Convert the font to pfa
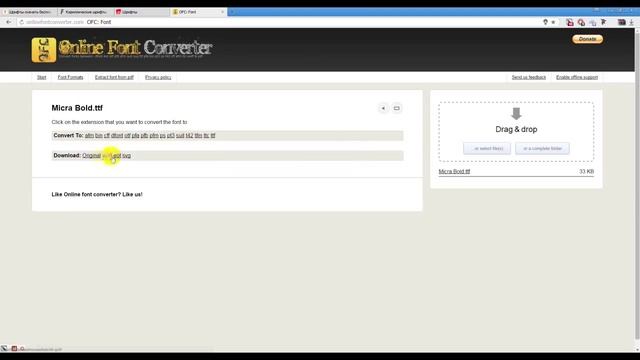Viewport: 640px width, 360px height. [x=136, y=136]
